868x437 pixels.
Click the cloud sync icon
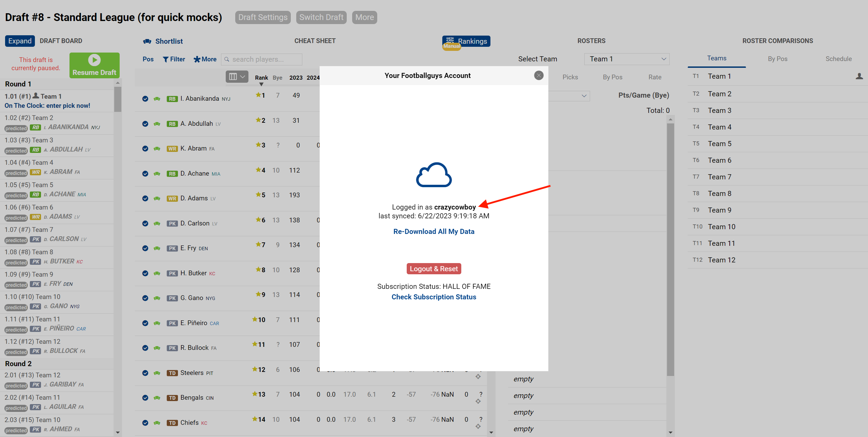coord(434,175)
